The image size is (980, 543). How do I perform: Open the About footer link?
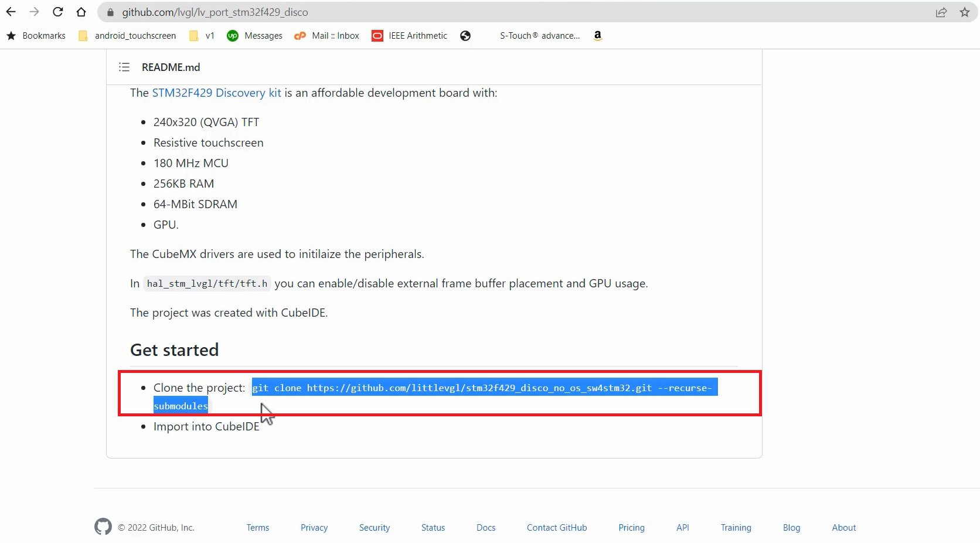[x=844, y=528]
